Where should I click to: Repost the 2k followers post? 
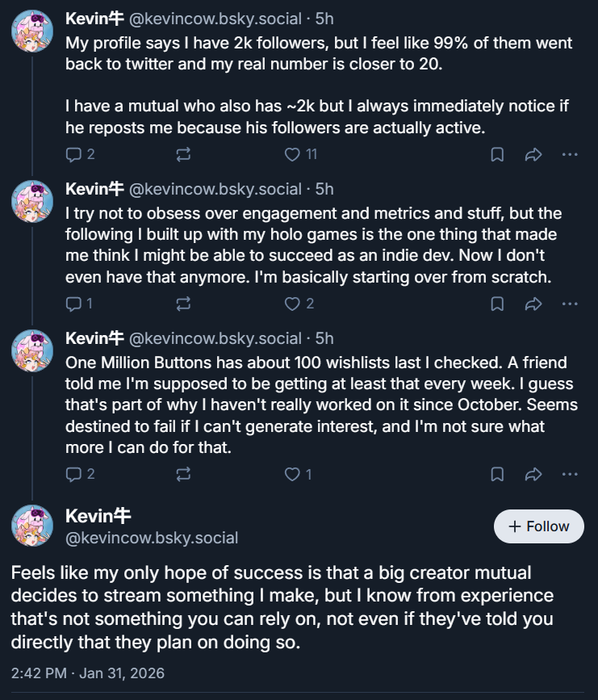(183, 154)
